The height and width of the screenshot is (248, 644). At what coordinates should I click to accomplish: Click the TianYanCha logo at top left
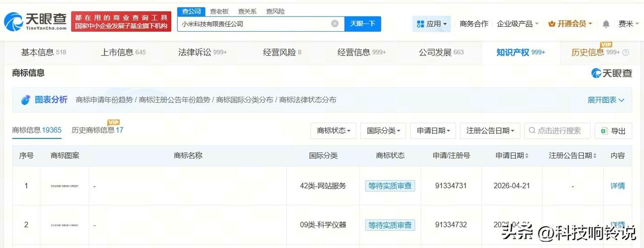35,21
